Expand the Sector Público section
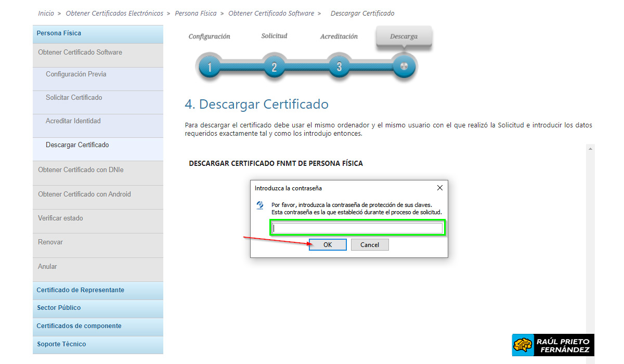Image resolution: width=624 pixels, height=364 pixels. point(58,308)
